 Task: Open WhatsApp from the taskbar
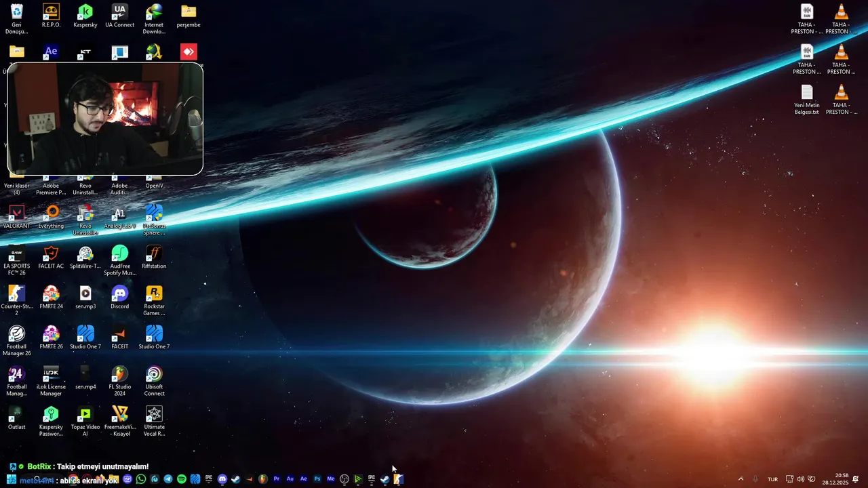(x=141, y=479)
